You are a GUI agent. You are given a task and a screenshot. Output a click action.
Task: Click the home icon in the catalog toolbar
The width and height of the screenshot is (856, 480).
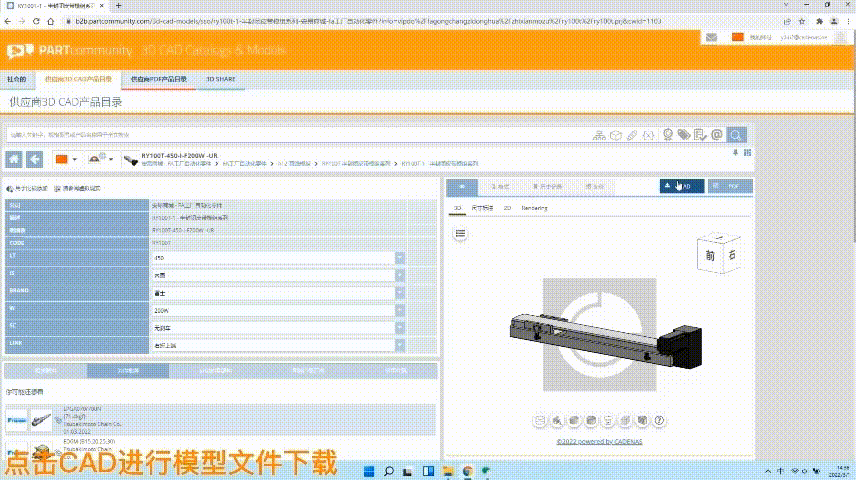point(14,159)
